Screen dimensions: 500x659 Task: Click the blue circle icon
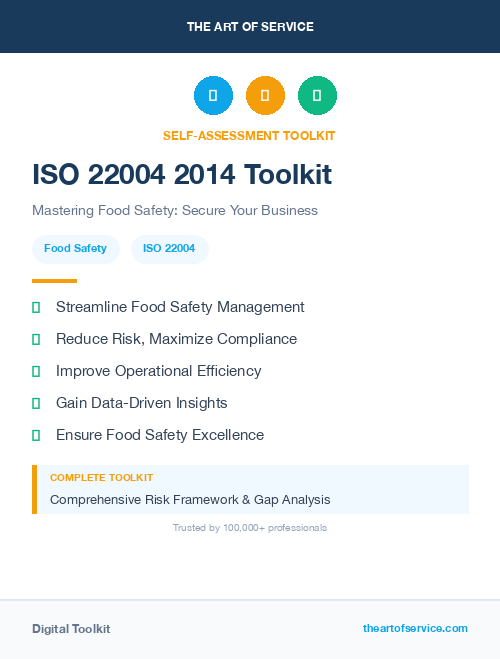coord(213,95)
